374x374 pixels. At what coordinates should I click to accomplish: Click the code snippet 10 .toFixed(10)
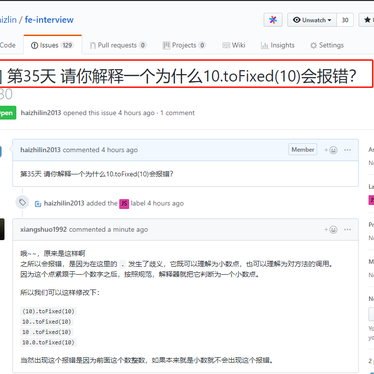[47, 332]
